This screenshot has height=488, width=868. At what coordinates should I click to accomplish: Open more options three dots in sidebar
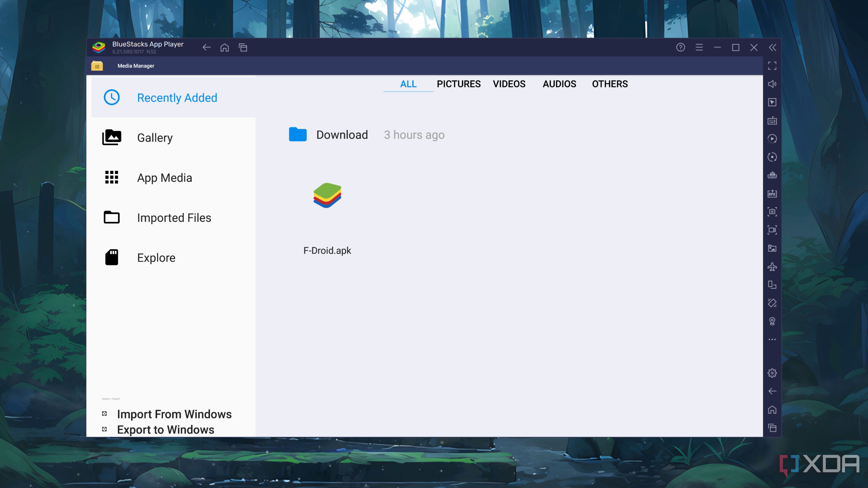[x=772, y=340]
